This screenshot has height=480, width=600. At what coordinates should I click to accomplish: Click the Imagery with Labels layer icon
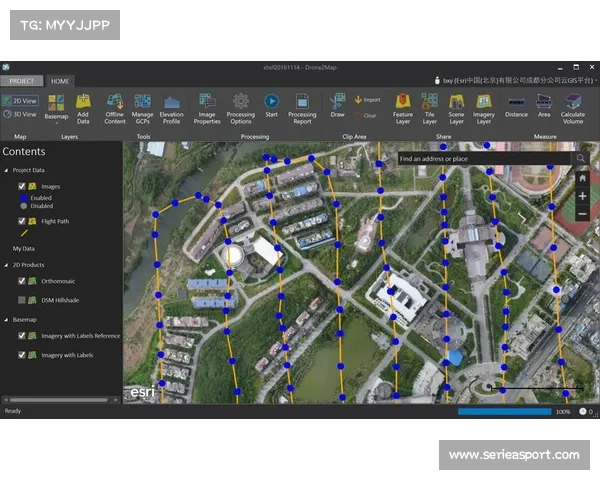33,355
